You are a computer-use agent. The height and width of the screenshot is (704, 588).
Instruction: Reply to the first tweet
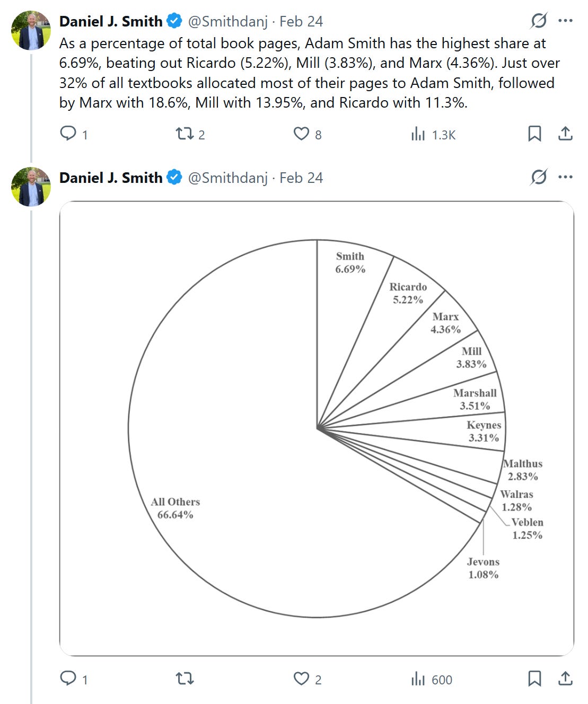click(x=68, y=134)
